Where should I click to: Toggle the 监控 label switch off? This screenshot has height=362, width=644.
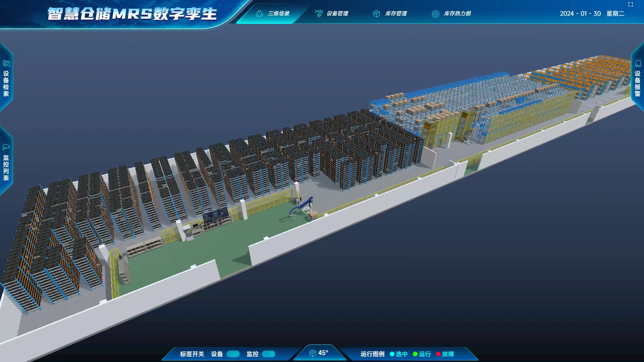(x=268, y=354)
